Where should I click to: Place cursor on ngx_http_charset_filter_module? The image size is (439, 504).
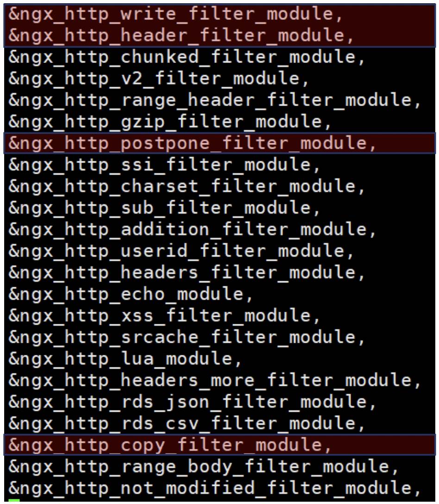(187, 187)
